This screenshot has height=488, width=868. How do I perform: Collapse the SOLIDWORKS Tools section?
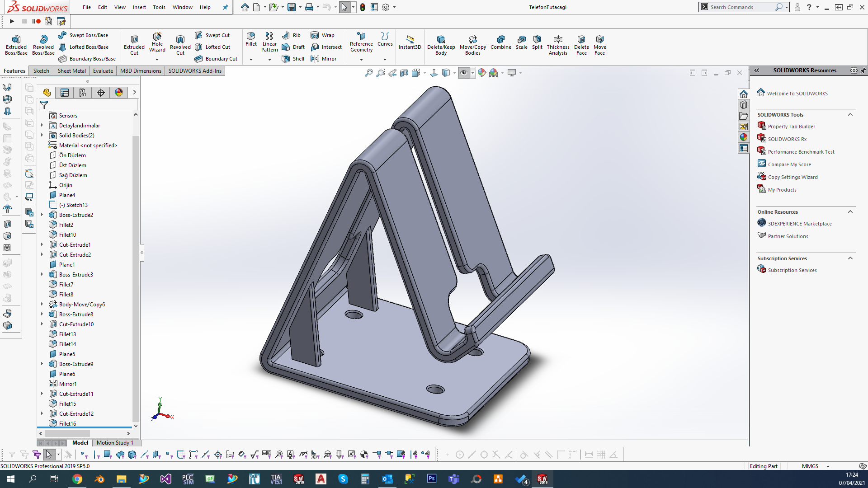pos(850,115)
